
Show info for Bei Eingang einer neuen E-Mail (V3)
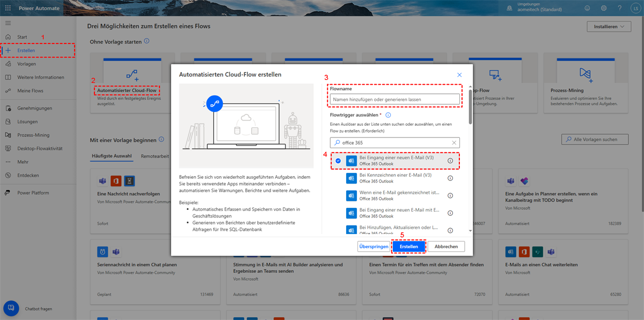tap(450, 161)
